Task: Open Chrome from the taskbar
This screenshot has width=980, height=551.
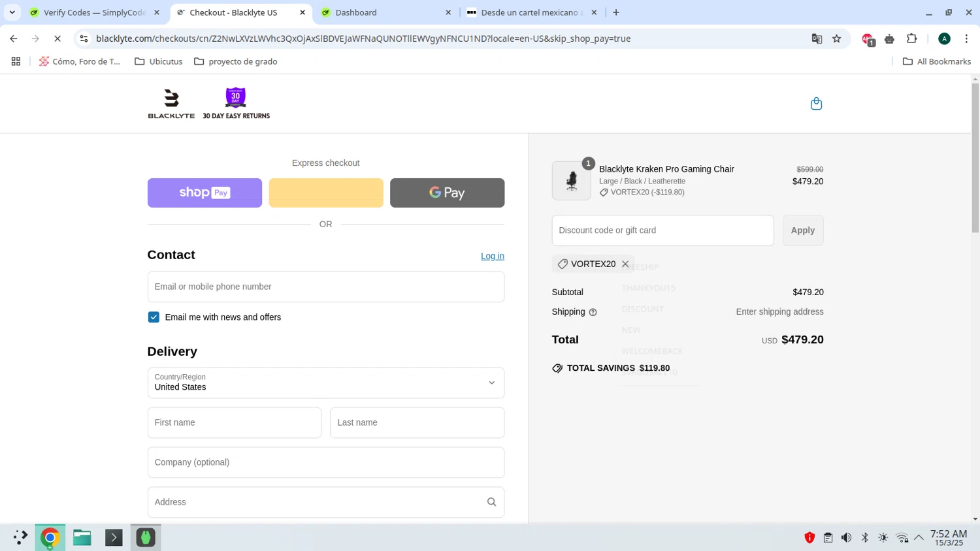Action: pos(50,537)
